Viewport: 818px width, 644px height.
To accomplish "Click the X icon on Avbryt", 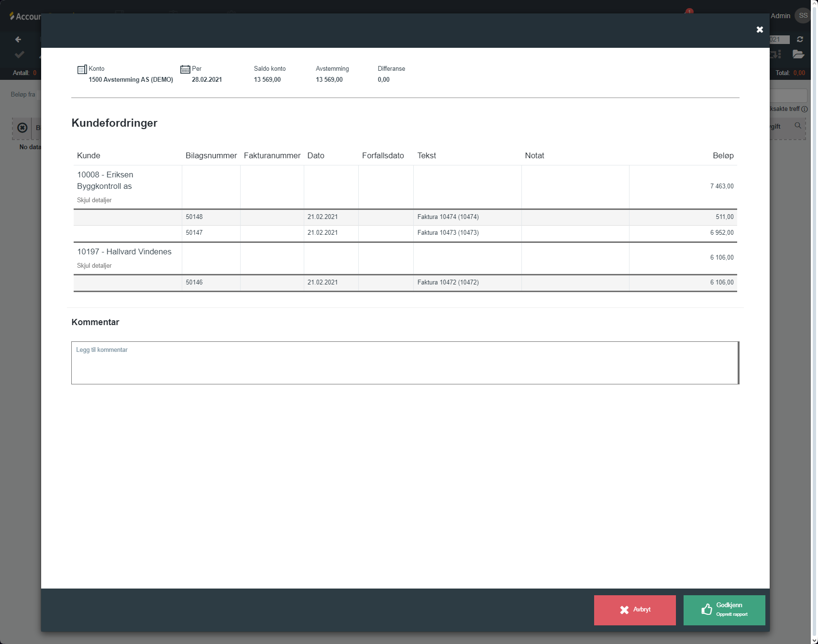I will [624, 610].
